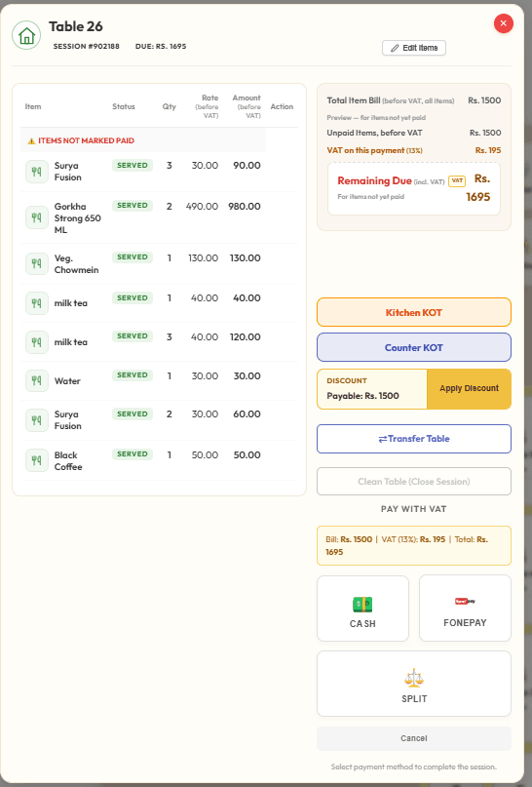Close the Table 26 dialog

(x=504, y=23)
